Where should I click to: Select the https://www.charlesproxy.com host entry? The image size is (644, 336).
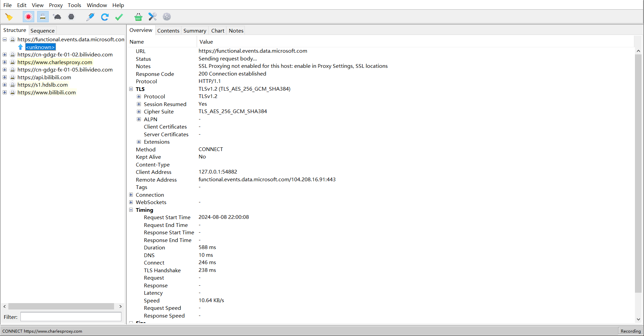click(x=55, y=62)
